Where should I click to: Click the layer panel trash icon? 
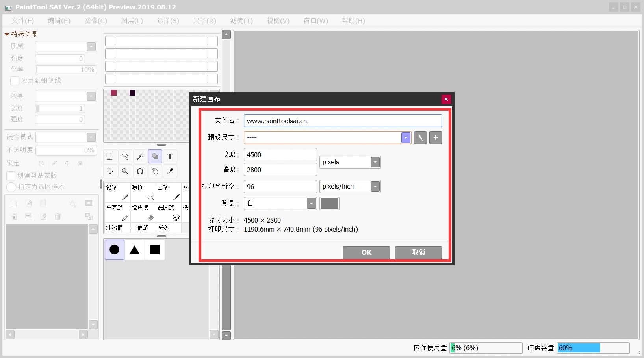coord(58,216)
